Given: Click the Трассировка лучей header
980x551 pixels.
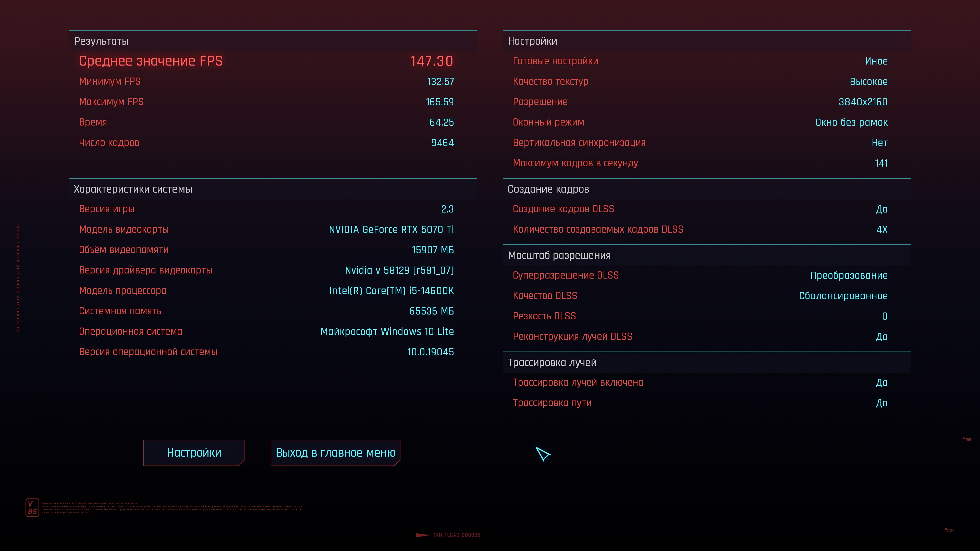Looking at the screenshot, I should click(552, 362).
